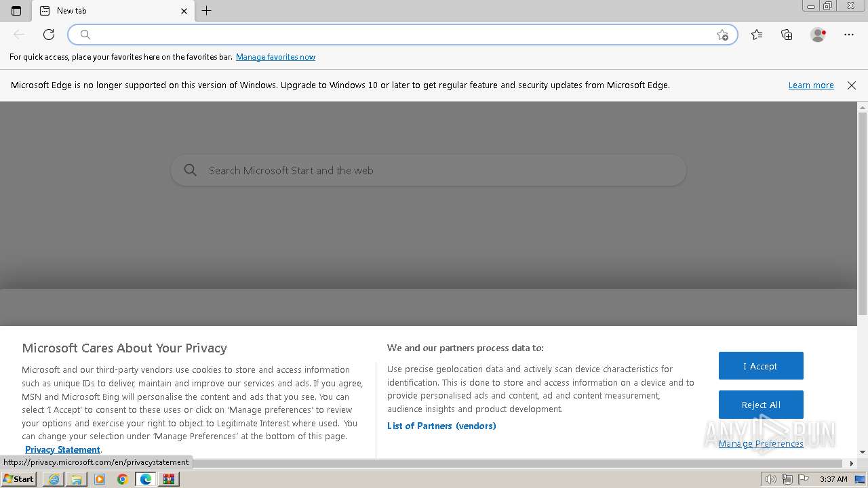Restore down the Edge window
Screen dimensions: 868x488
click(x=828, y=6)
